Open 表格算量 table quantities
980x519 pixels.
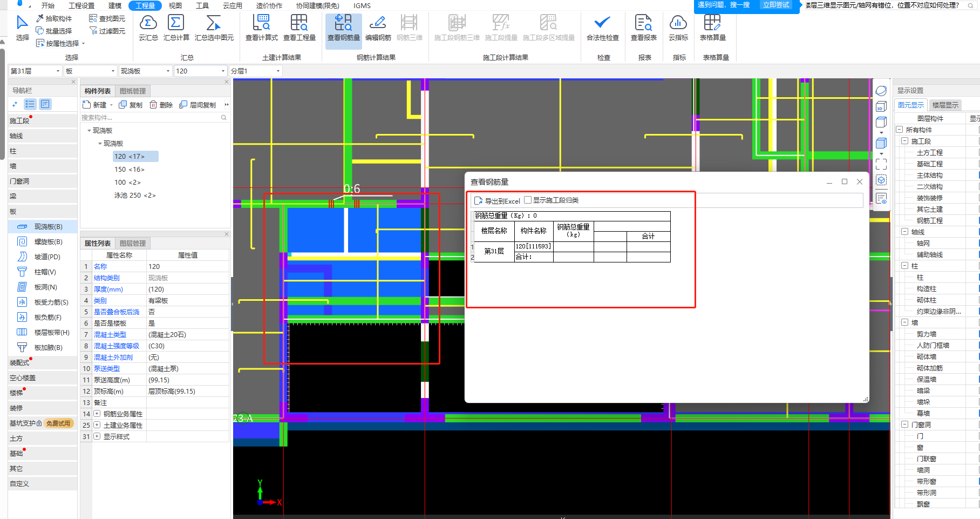(713, 28)
